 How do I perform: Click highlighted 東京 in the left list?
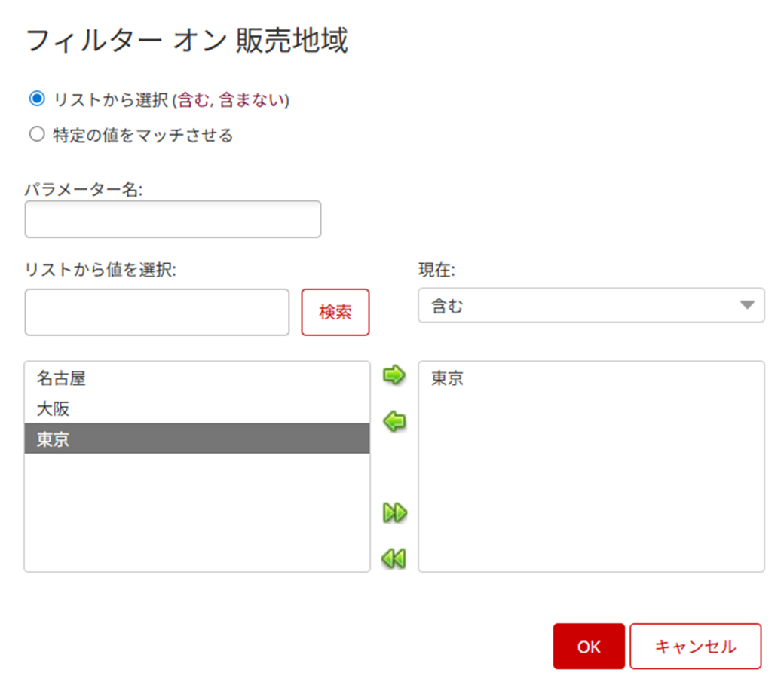53,439
